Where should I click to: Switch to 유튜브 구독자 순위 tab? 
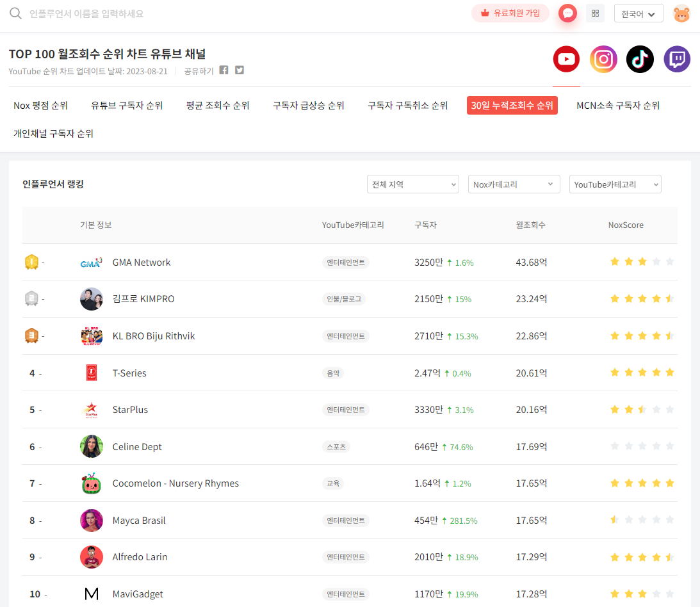127,106
